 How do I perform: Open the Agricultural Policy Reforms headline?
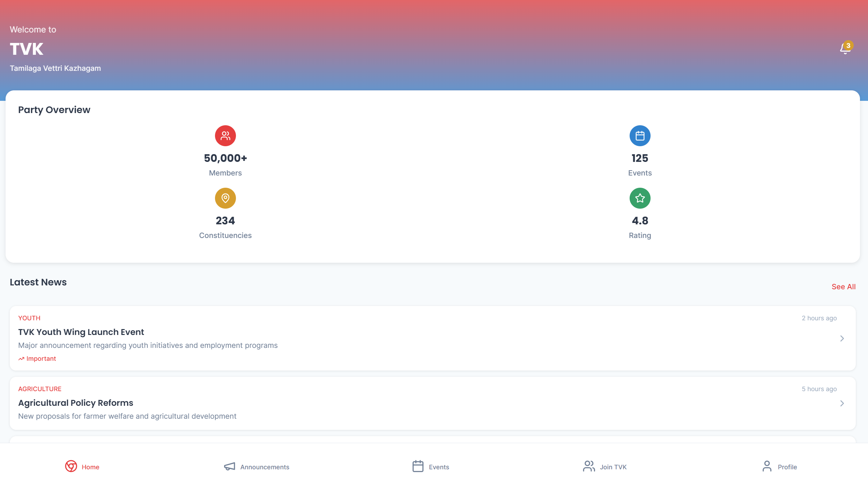76,403
